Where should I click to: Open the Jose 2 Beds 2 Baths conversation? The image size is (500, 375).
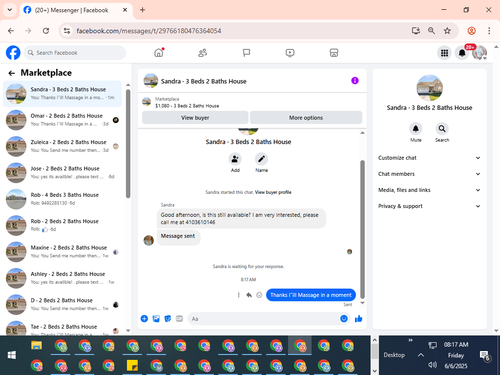click(62, 173)
